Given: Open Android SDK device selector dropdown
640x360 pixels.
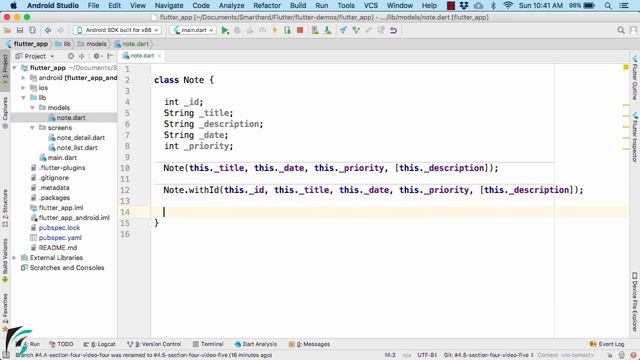Looking at the screenshot, I should 117,30.
